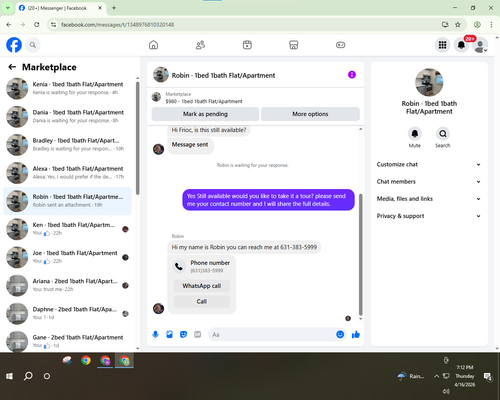Open the Dania conversation
This screenshot has height=400, width=500.
click(68, 117)
